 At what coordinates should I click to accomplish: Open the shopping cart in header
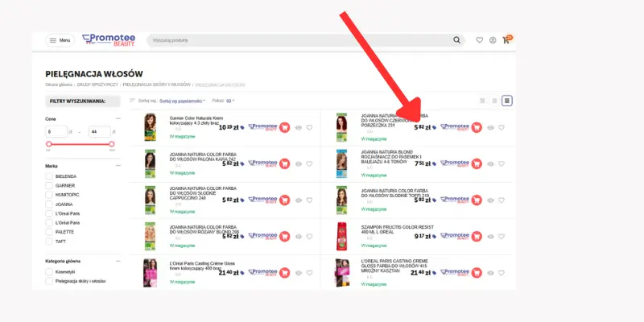point(506,40)
